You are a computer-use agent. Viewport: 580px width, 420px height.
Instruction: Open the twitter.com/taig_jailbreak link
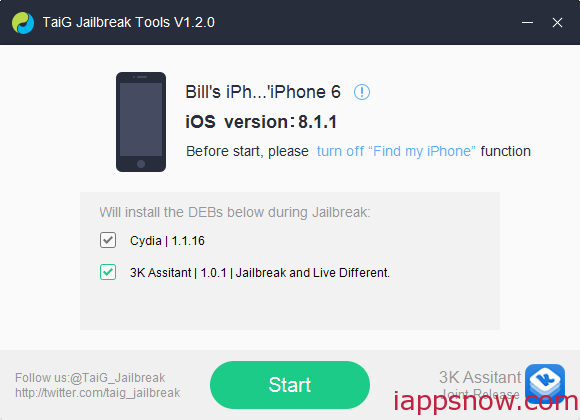click(98, 393)
